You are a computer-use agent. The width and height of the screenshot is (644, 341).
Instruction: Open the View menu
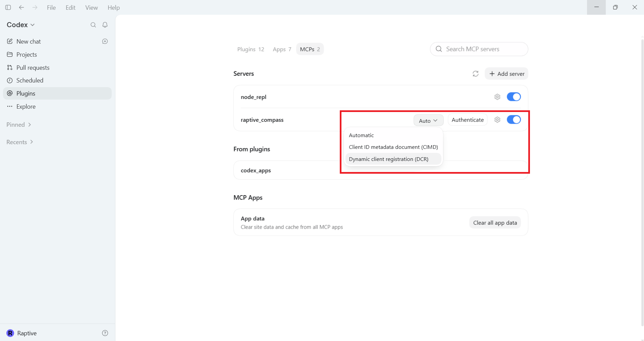92,7
